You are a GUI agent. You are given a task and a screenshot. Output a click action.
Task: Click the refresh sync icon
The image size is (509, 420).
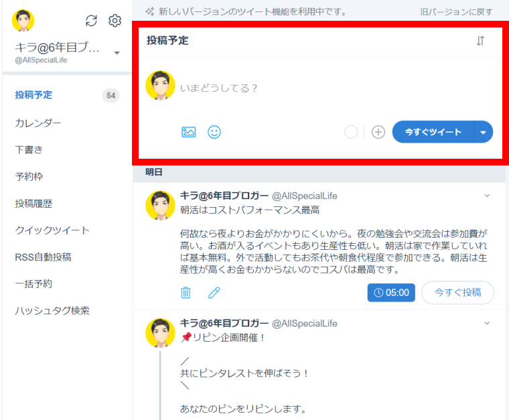point(92,21)
